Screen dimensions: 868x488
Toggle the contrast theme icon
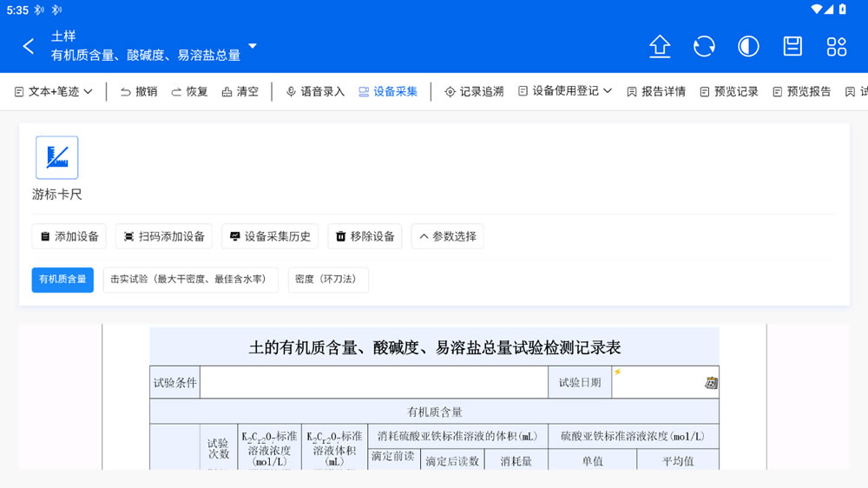748,46
